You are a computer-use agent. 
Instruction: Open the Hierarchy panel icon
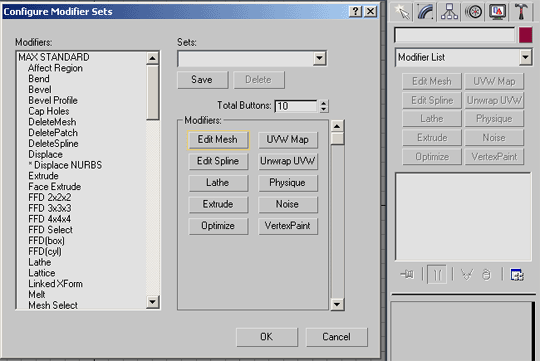click(x=449, y=12)
